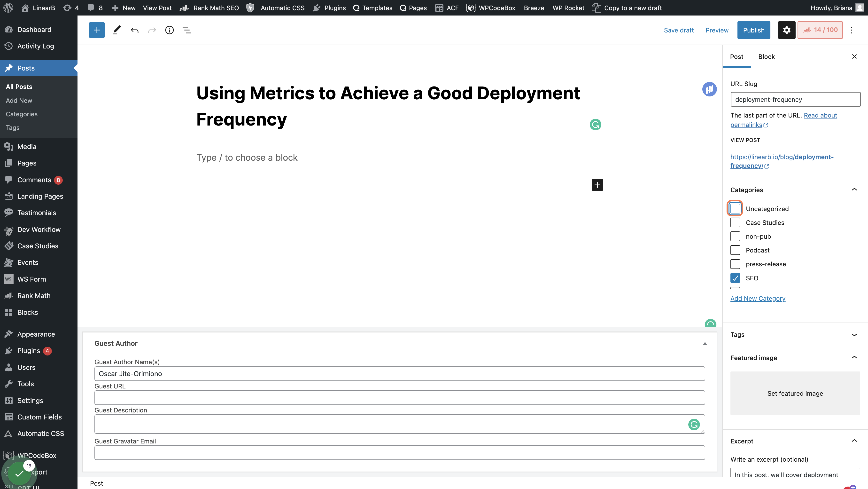Open the three-dot Options menu
This screenshot has height=489, width=868.
click(851, 30)
